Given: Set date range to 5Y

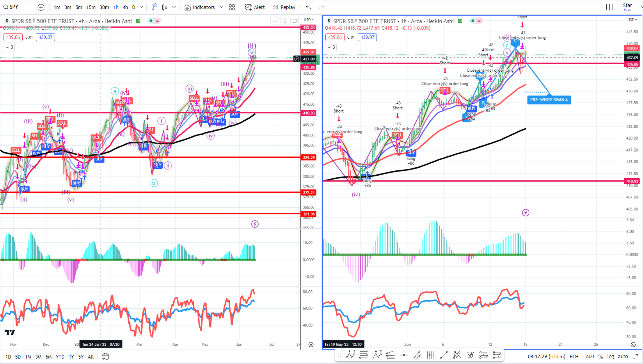Looking at the screenshot, I should 81,357.
